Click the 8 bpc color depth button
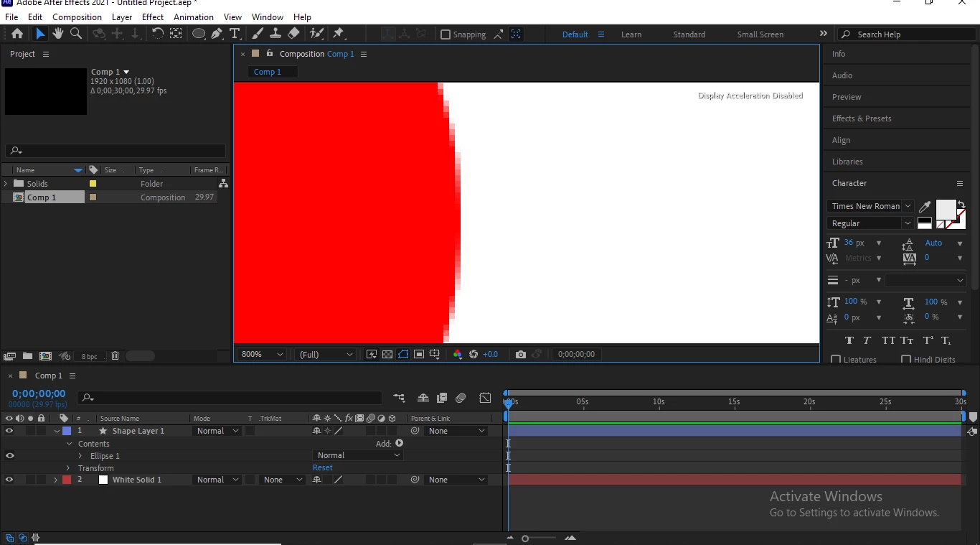 click(89, 356)
